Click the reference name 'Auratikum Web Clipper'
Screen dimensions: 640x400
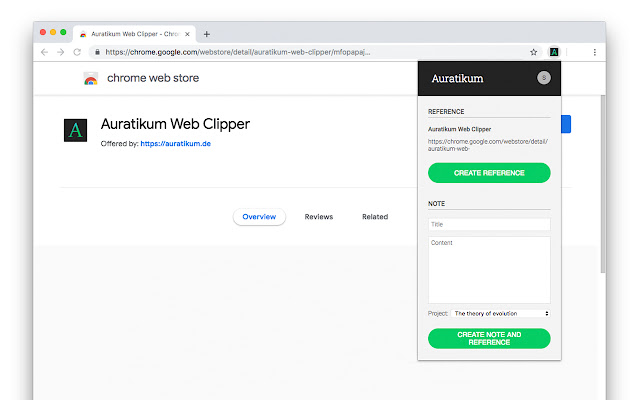click(459, 129)
